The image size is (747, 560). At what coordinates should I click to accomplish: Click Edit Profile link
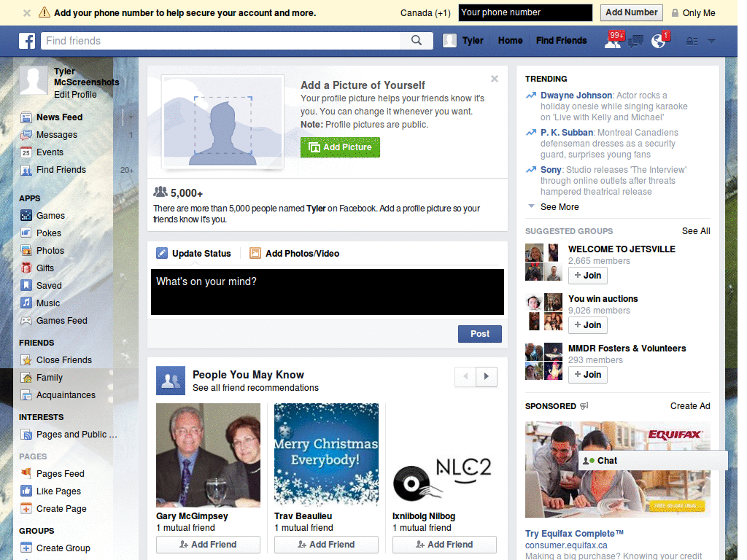click(75, 94)
